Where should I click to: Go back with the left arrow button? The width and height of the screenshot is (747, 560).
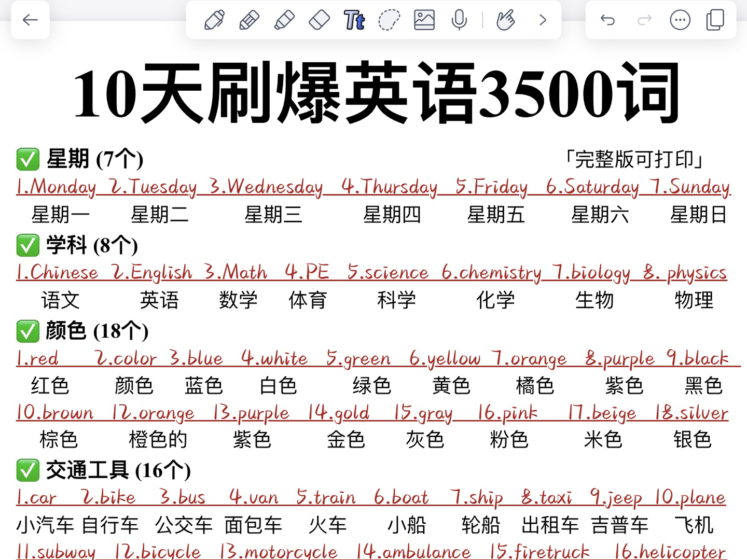[30, 20]
